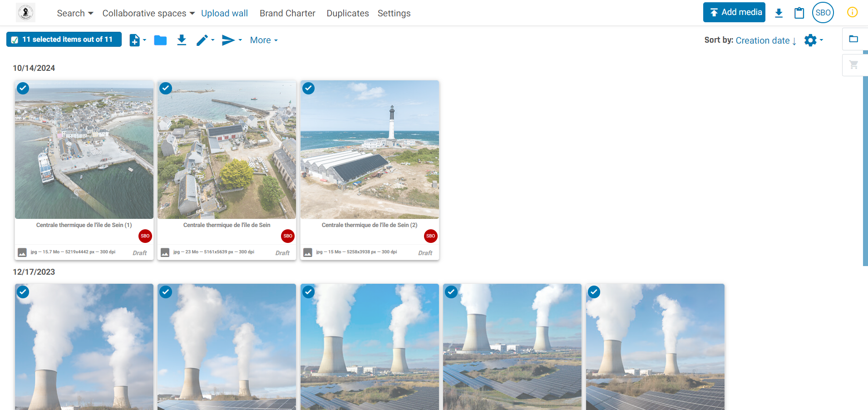Click SBO badge on the 23 Mo card
Image resolution: width=868 pixels, height=410 pixels.
(288, 236)
